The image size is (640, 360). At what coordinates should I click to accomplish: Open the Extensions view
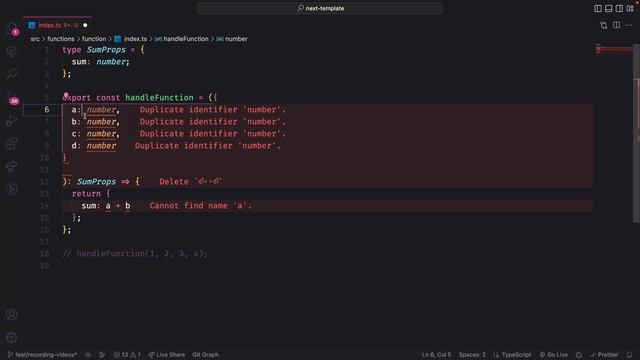pos(12,143)
